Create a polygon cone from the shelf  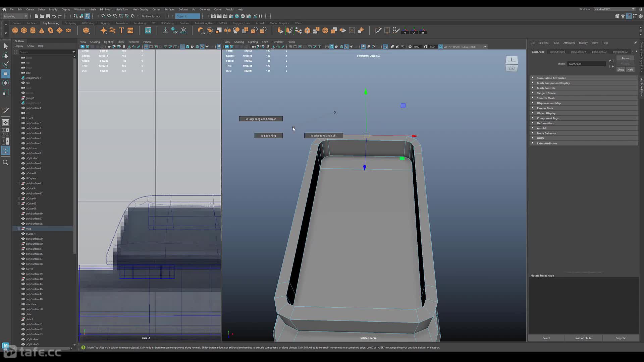point(42,31)
